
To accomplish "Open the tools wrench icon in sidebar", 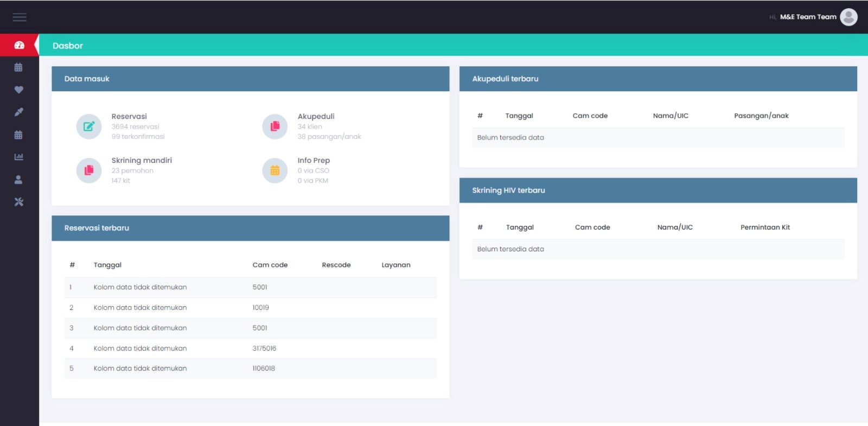I will click(x=19, y=202).
